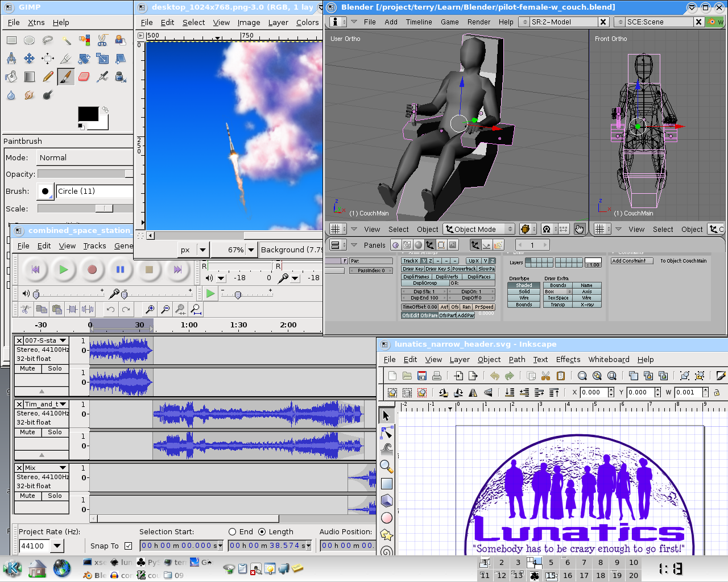Click Inkscape Save document icon
Image resolution: width=728 pixels, height=582 pixels.
pos(422,376)
